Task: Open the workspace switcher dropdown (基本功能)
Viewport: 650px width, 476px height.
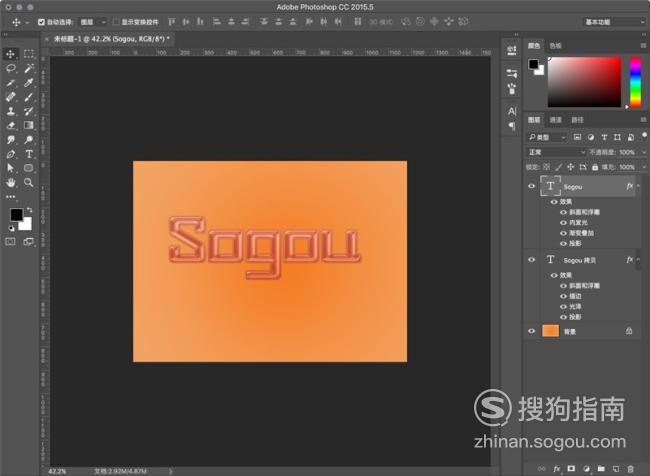Action: 615,22
